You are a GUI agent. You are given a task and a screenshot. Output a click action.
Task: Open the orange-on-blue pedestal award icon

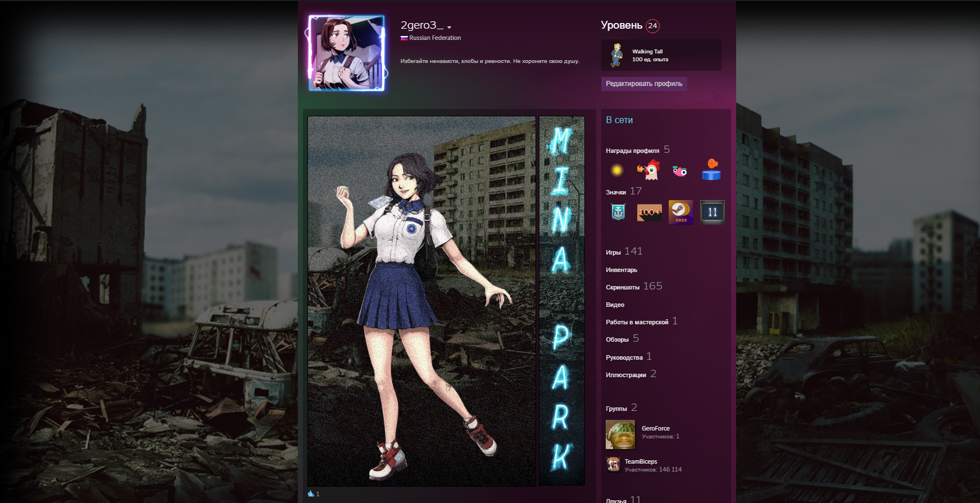[x=711, y=170]
